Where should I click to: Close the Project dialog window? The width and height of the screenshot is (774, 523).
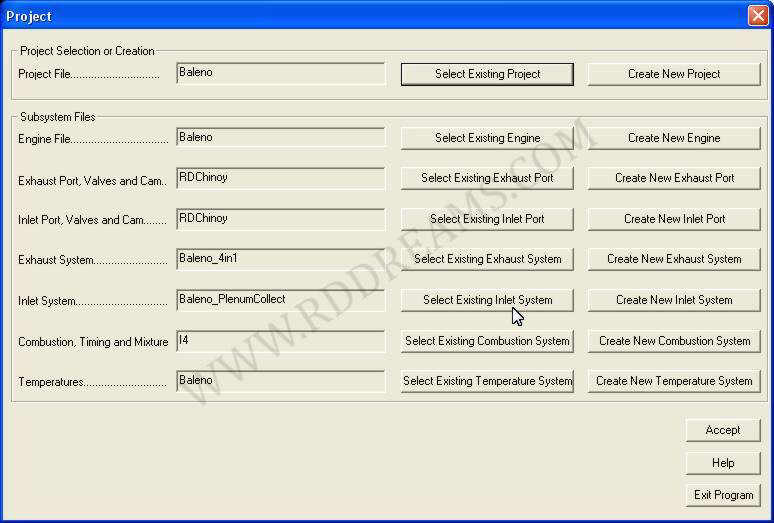(x=758, y=16)
